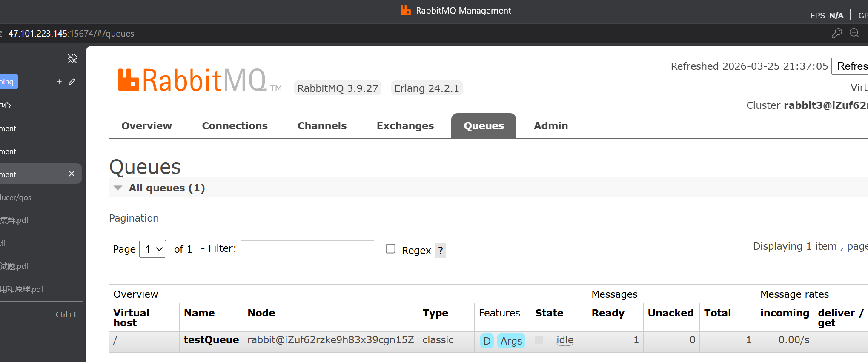
Task: Click the Args feature badge
Action: 511,341
